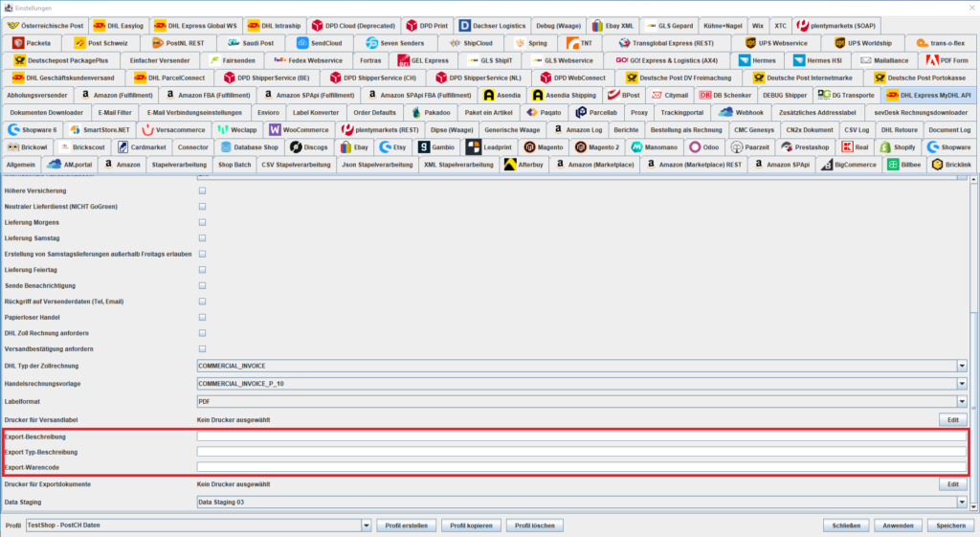Open the Pakadoo icon tab
This screenshot has height=537, width=980.
point(416,113)
